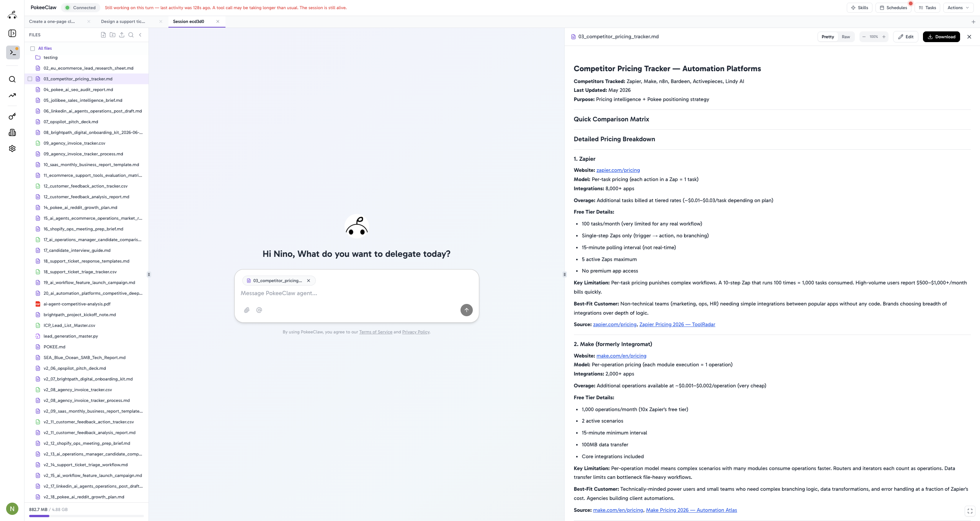Click the send arrow button
Image resolution: width=980 pixels, height=521 pixels.
[x=466, y=310]
